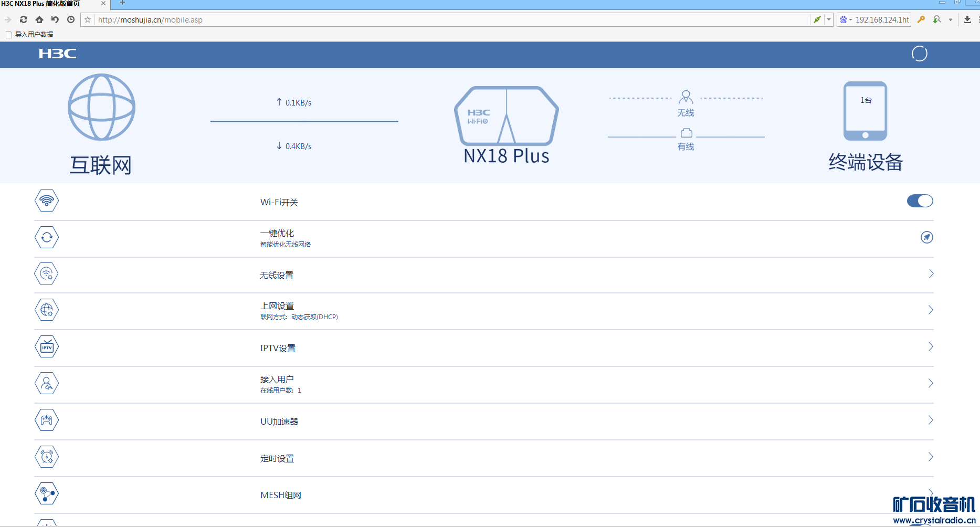Click the wireless settings hexagon icon
The image size is (980, 527).
(x=47, y=273)
